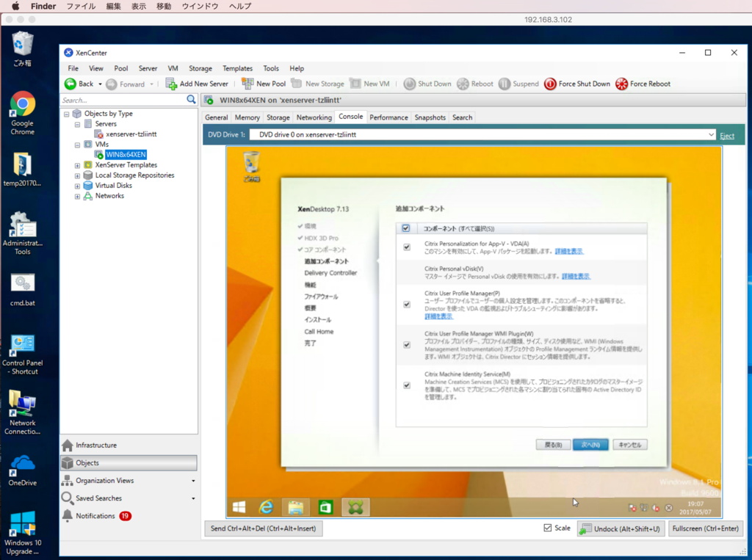
Task: Open the Infrastructure navigation pane
Action: coord(129,446)
